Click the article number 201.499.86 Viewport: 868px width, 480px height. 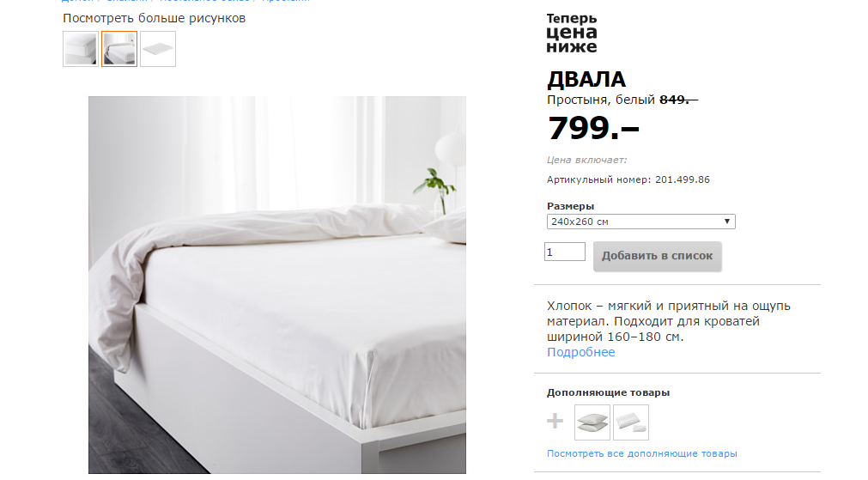pos(683,179)
